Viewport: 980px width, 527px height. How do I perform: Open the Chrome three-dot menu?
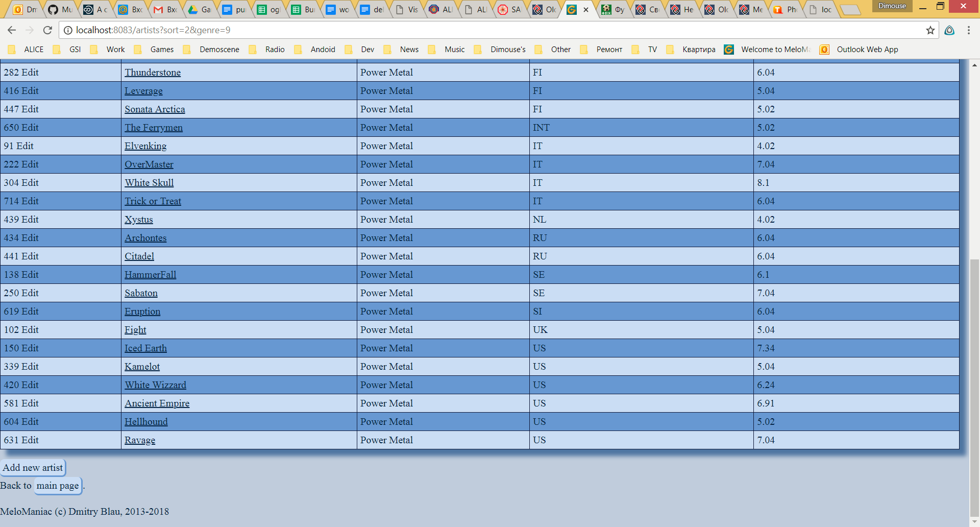tap(969, 30)
